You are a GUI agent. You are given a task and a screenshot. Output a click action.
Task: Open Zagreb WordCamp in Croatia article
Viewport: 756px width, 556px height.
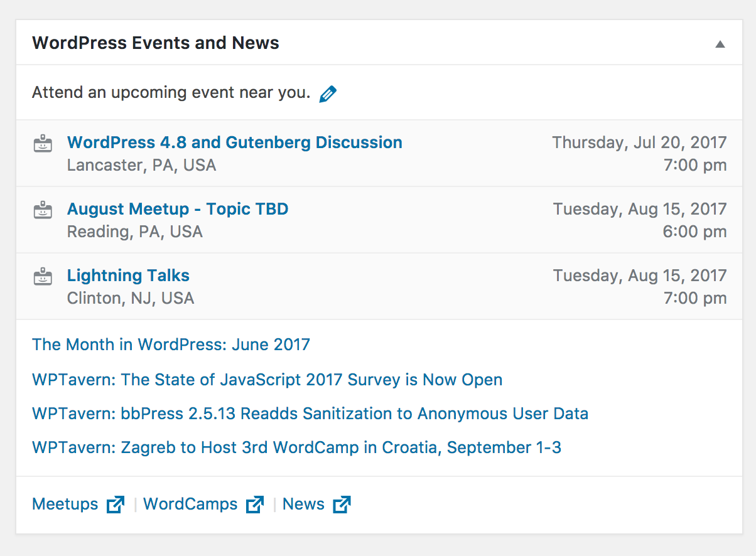point(296,447)
